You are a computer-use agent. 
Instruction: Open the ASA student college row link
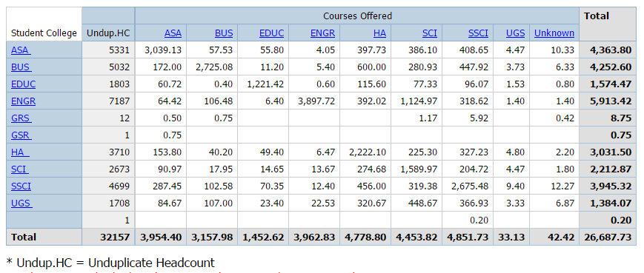(21, 50)
